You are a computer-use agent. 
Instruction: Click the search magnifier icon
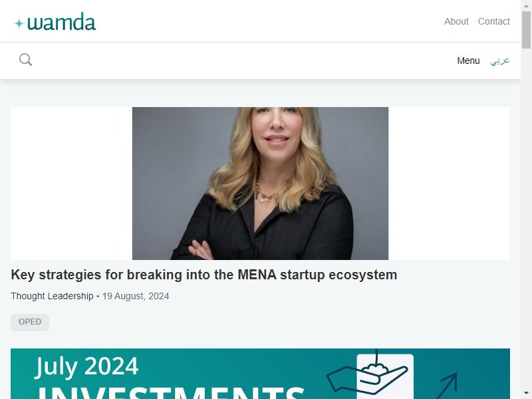(25, 60)
